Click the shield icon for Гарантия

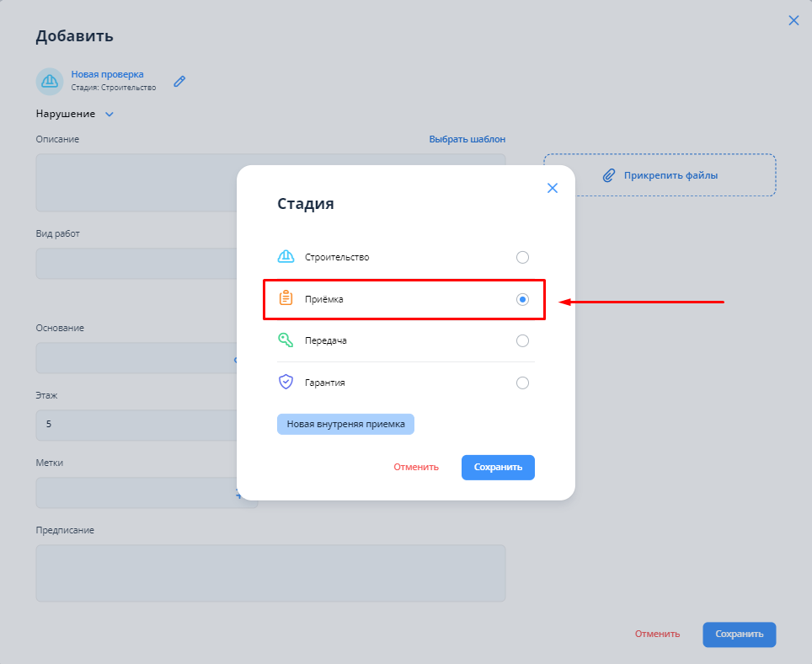(286, 383)
